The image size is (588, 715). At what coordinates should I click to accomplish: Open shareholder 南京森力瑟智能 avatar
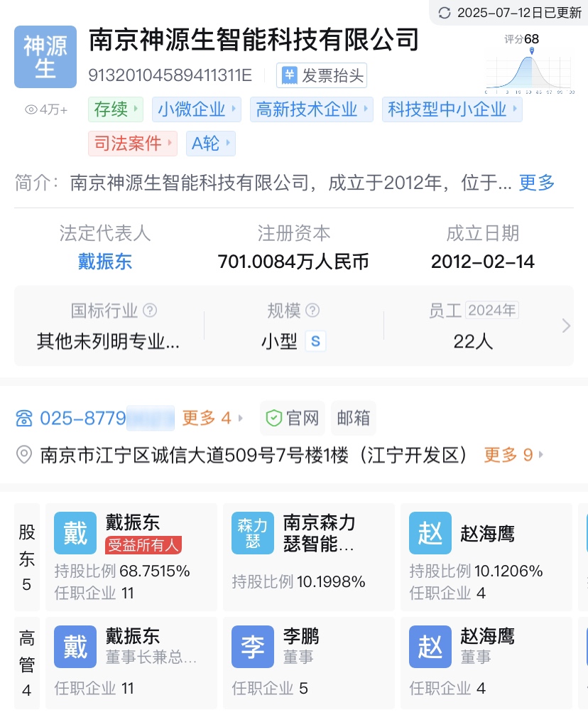253,533
